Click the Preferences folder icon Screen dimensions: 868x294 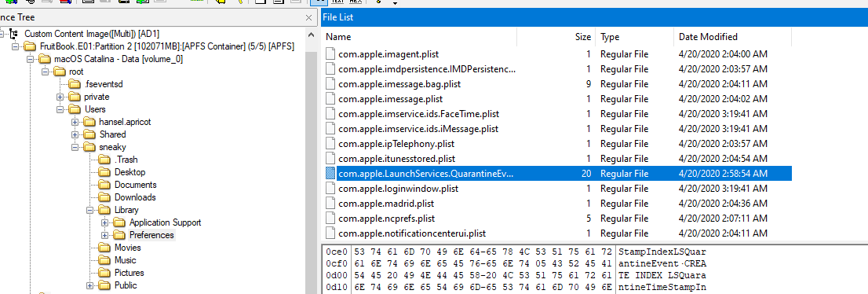click(119, 235)
